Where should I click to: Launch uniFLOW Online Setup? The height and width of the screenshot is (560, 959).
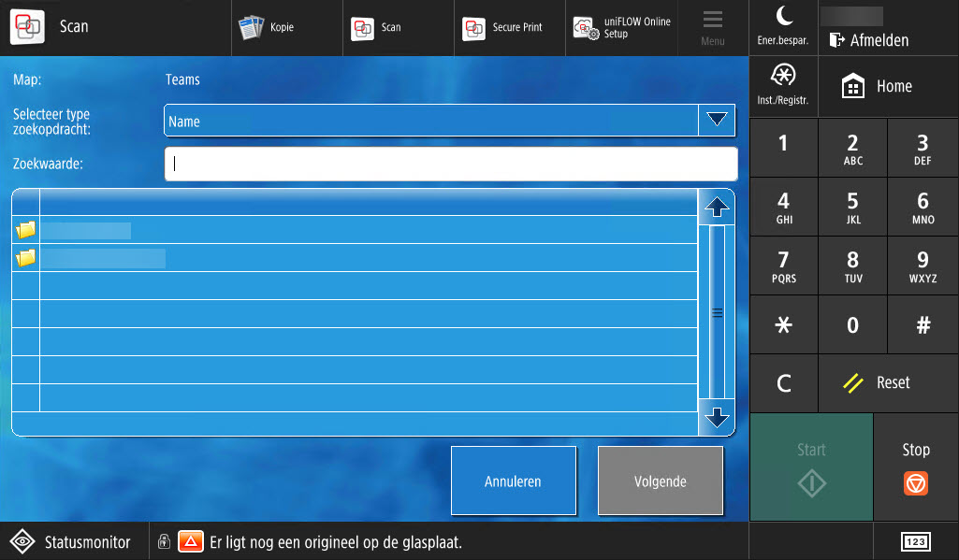[x=623, y=28]
